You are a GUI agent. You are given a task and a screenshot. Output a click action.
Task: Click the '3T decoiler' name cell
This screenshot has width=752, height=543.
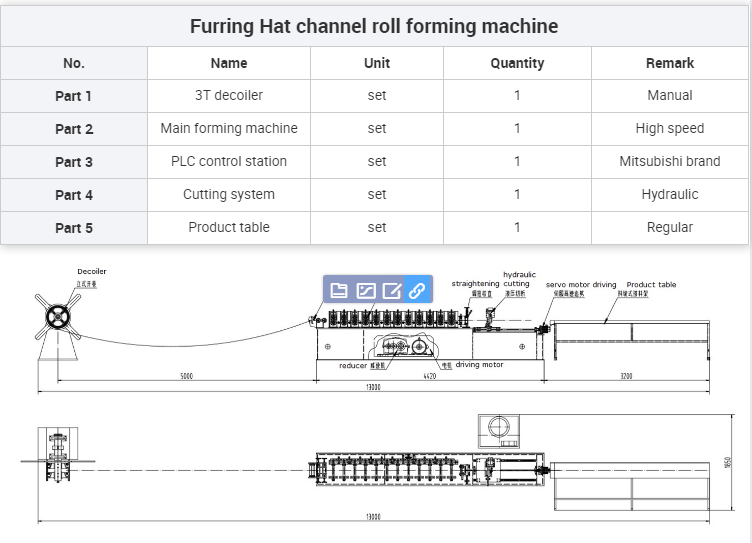coord(229,95)
